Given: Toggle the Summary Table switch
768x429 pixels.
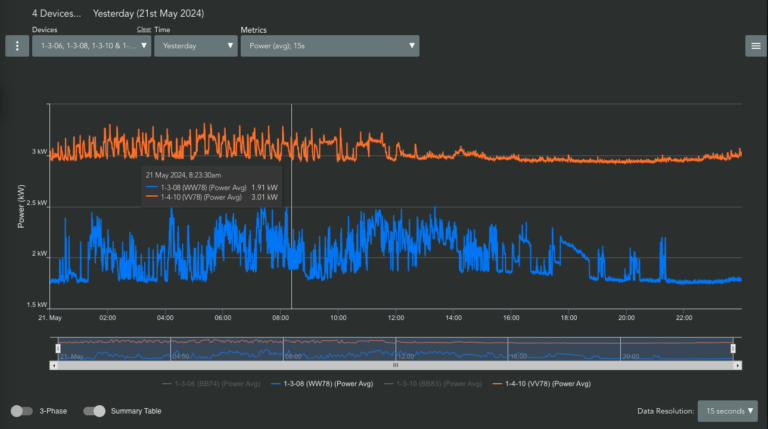Looking at the screenshot, I should click(94, 411).
